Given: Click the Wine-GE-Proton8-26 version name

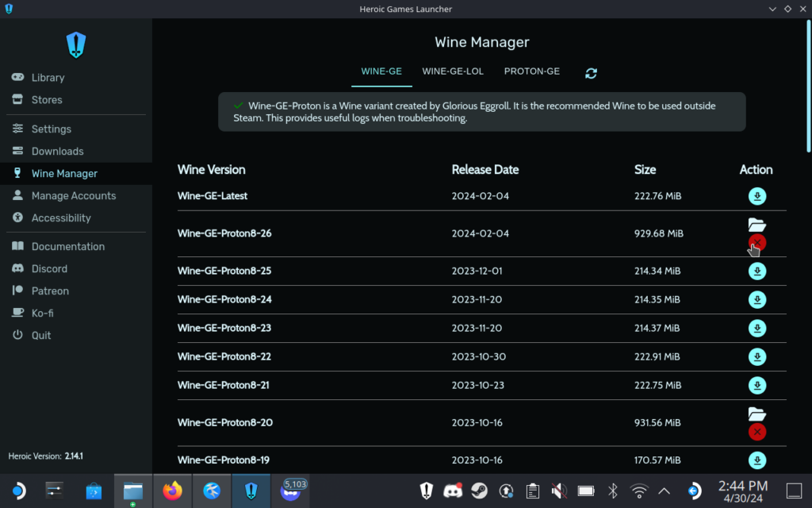Looking at the screenshot, I should pyautogui.click(x=224, y=233).
